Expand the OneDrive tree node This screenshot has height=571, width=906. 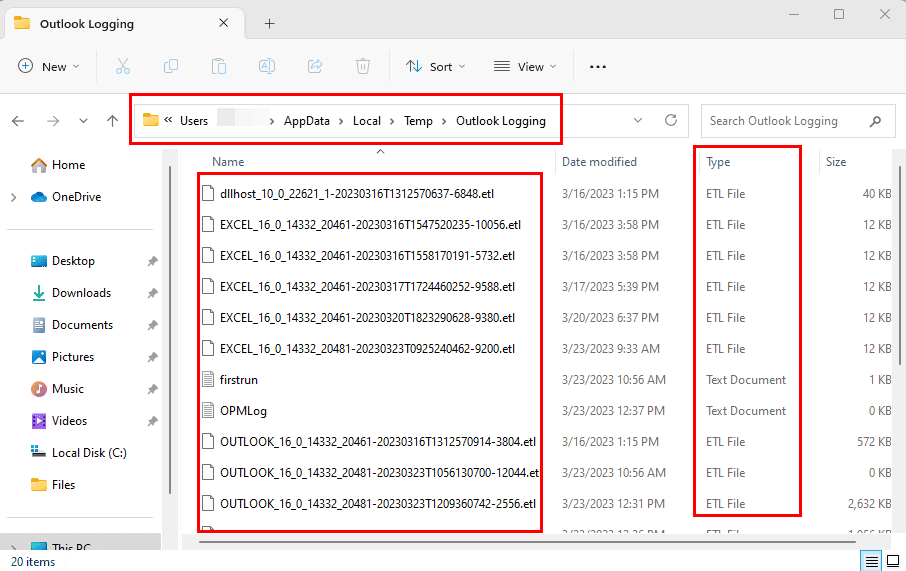[13, 197]
